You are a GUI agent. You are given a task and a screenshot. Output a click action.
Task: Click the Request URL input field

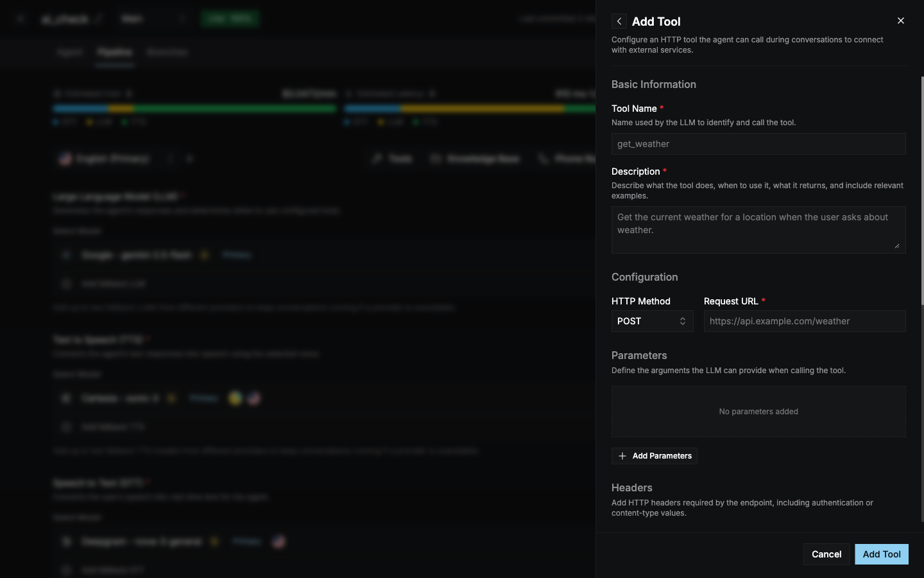(805, 321)
